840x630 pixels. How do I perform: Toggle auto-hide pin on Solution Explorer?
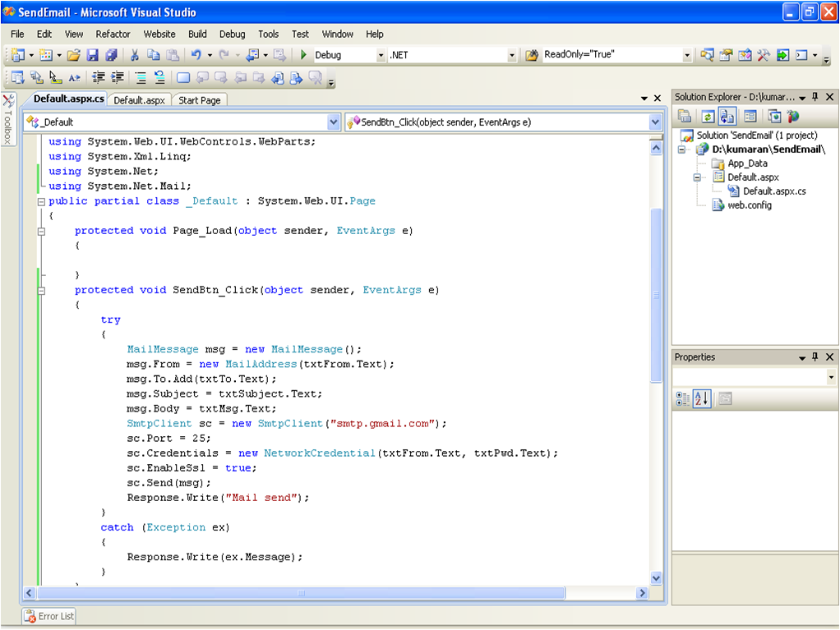(x=815, y=96)
